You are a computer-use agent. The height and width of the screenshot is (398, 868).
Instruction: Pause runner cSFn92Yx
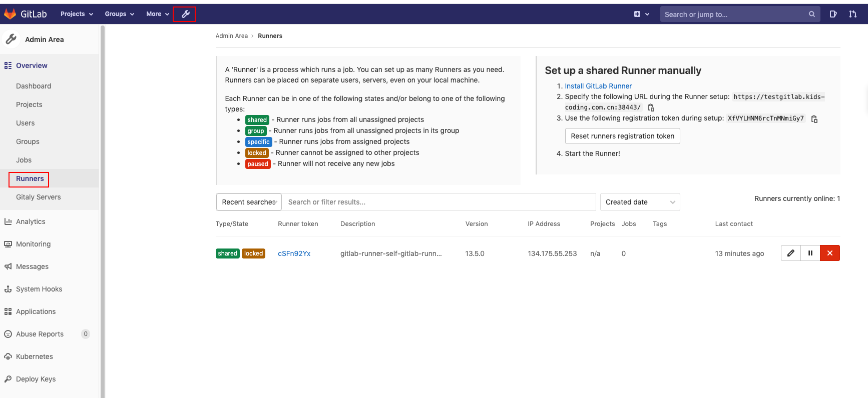click(810, 253)
